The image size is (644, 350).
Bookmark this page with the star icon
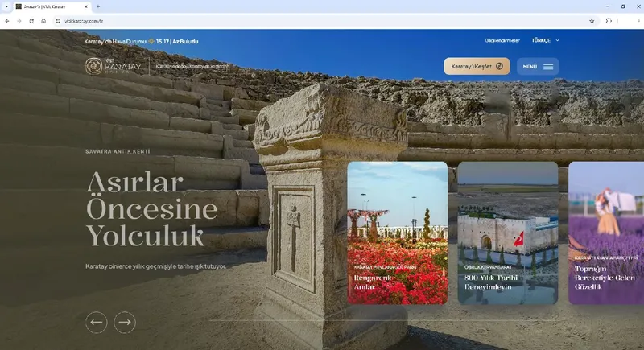click(x=592, y=21)
